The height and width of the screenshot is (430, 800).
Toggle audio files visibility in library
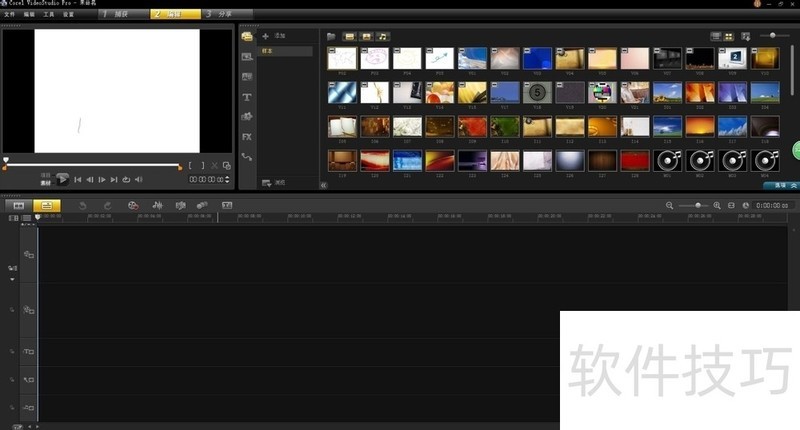383,37
